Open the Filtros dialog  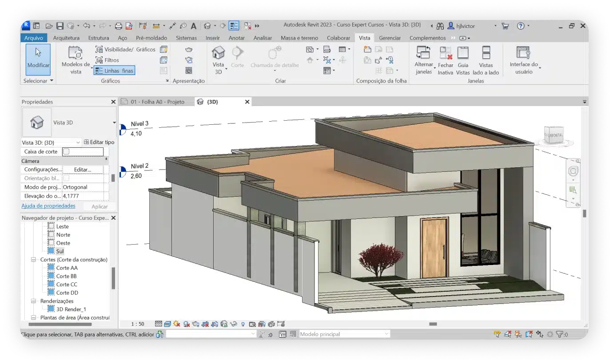tap(109, 60)
